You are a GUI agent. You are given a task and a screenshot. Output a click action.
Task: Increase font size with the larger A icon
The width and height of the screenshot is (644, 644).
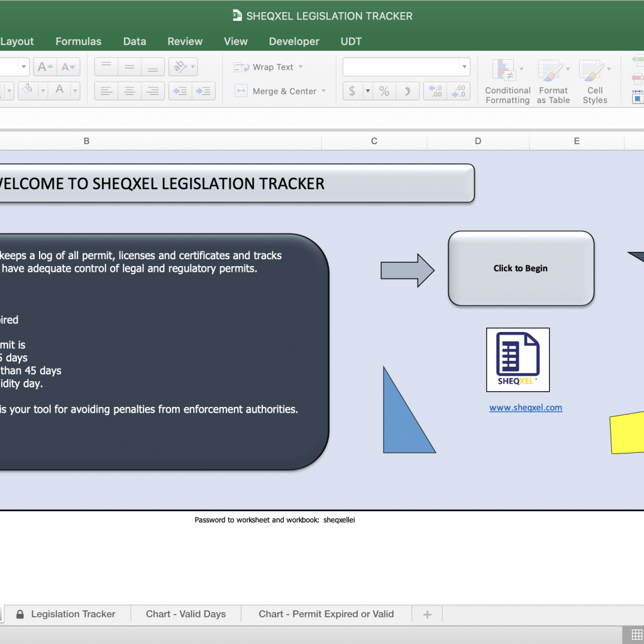coord(45,67)
